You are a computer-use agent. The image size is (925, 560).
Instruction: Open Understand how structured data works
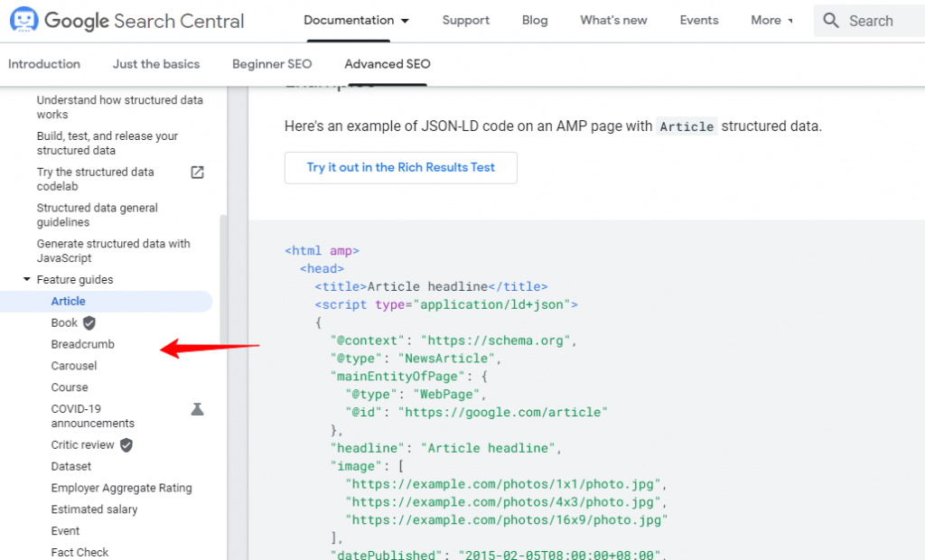pos(120,107)
